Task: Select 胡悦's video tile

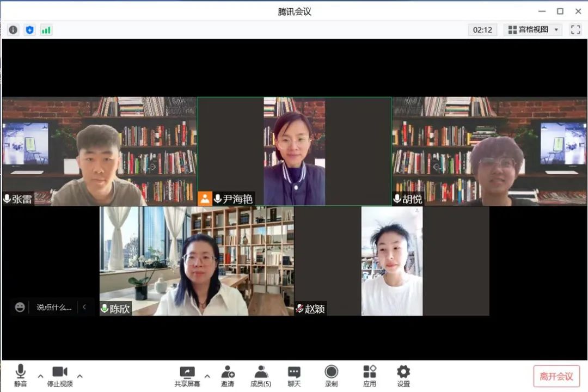Action: pos(489,151)
